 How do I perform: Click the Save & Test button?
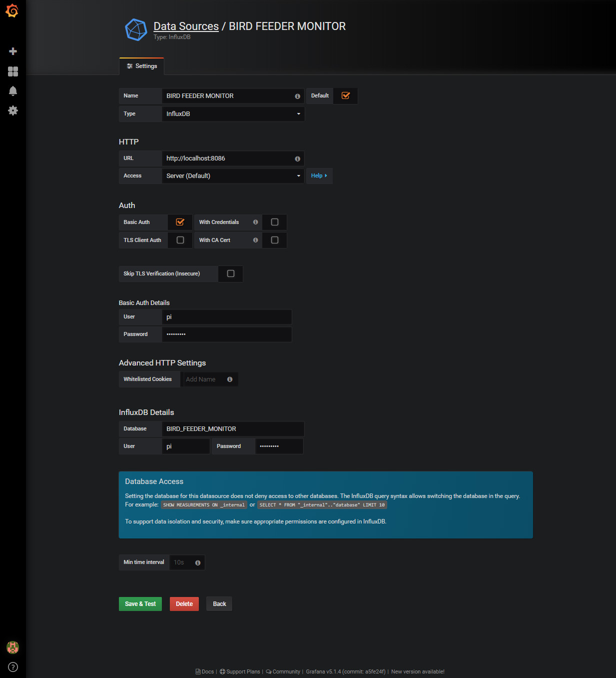point(140,604)
